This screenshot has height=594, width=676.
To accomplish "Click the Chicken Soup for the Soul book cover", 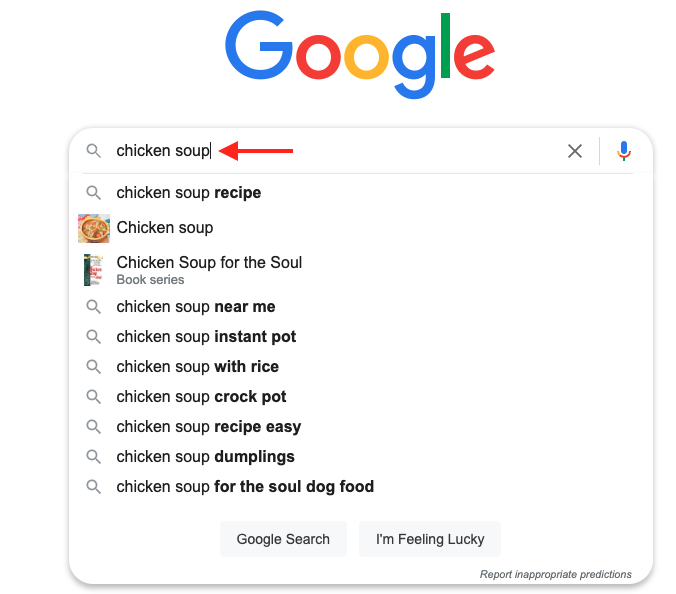I will 93,270.
